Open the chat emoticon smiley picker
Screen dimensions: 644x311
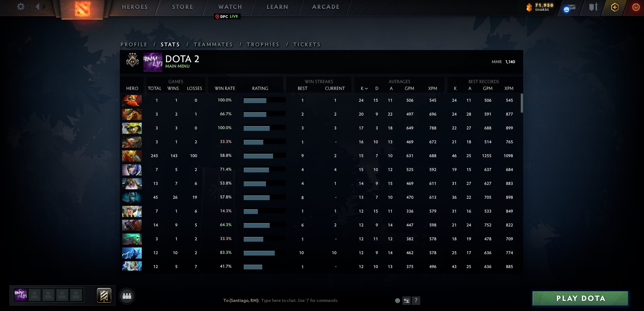[x=398, y=301]
